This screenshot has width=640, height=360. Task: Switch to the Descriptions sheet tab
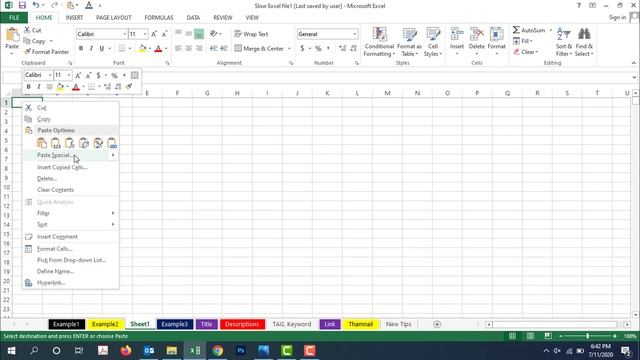point(242,324)
